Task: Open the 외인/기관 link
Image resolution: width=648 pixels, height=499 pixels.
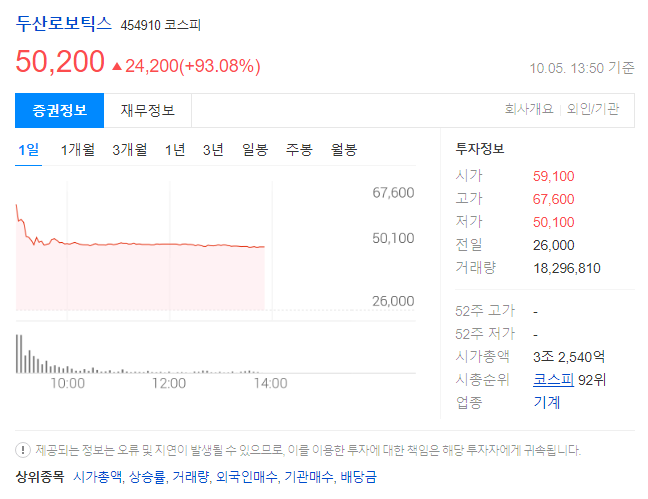Action: point(593,109)
